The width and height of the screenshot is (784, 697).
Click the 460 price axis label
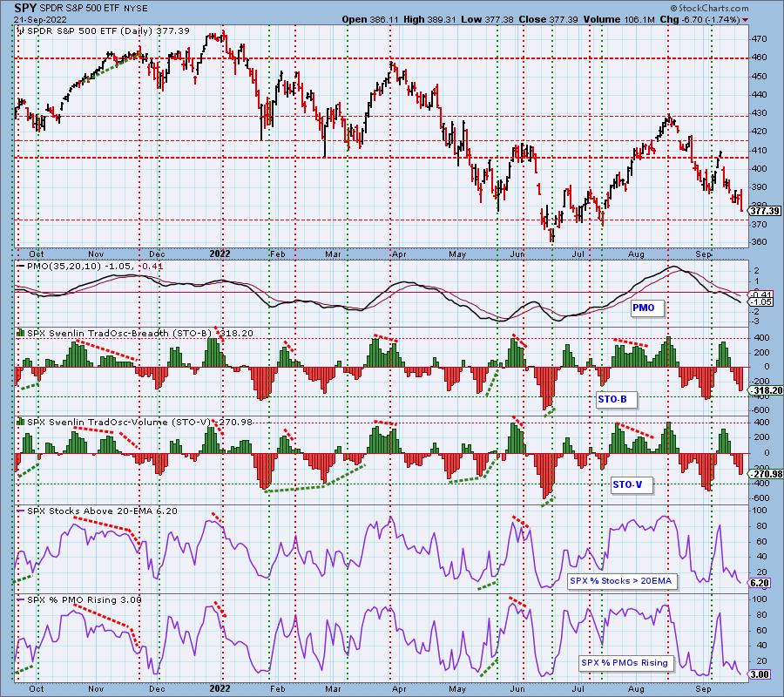pos(759,58)
